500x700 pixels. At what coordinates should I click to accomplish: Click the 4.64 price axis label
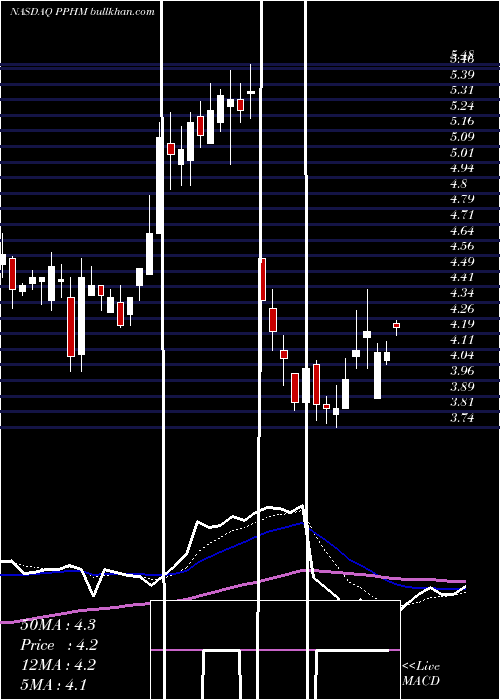(x=462, y=231)
